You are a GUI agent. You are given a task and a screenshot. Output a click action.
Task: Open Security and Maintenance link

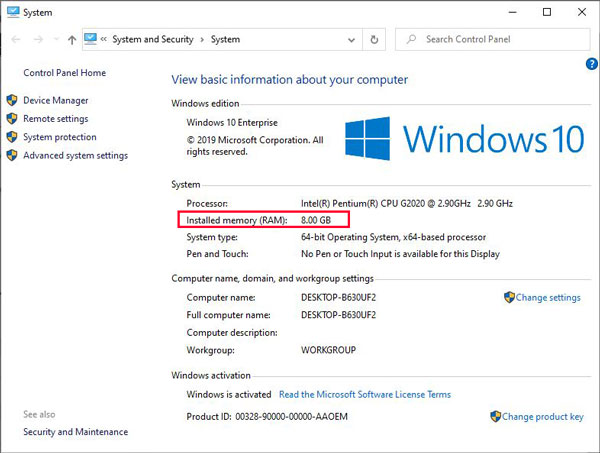76,432
